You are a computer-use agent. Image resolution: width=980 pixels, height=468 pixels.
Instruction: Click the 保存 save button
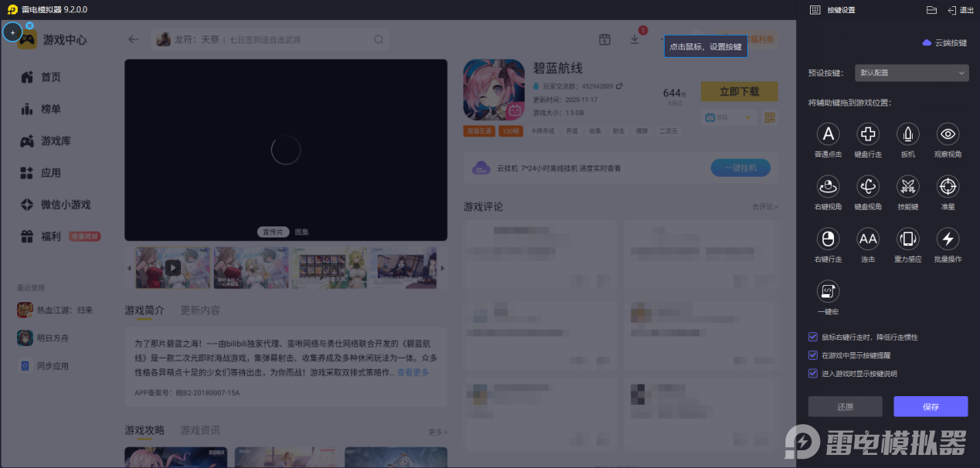[x=931, y=406]
